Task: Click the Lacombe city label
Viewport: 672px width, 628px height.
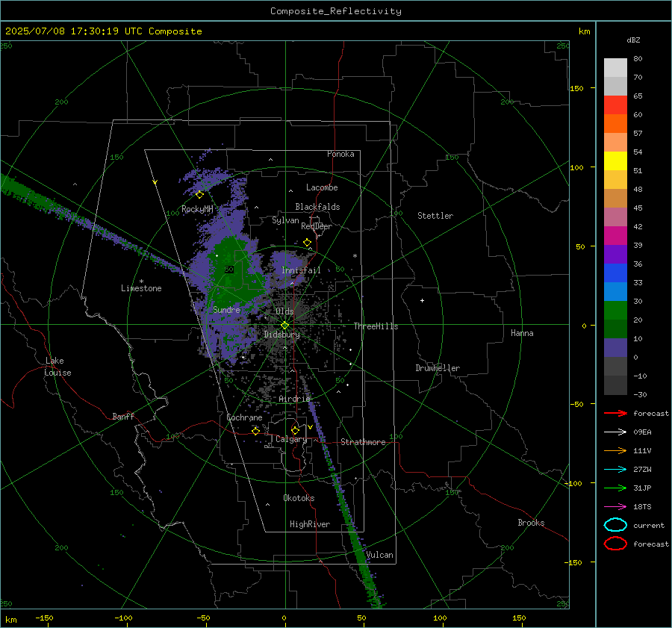Action: (322, 187)
